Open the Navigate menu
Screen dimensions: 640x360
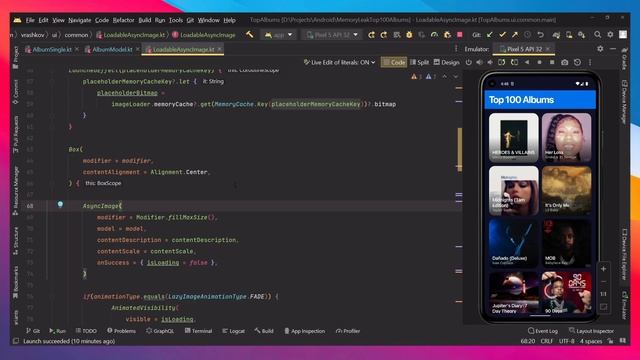80,20
